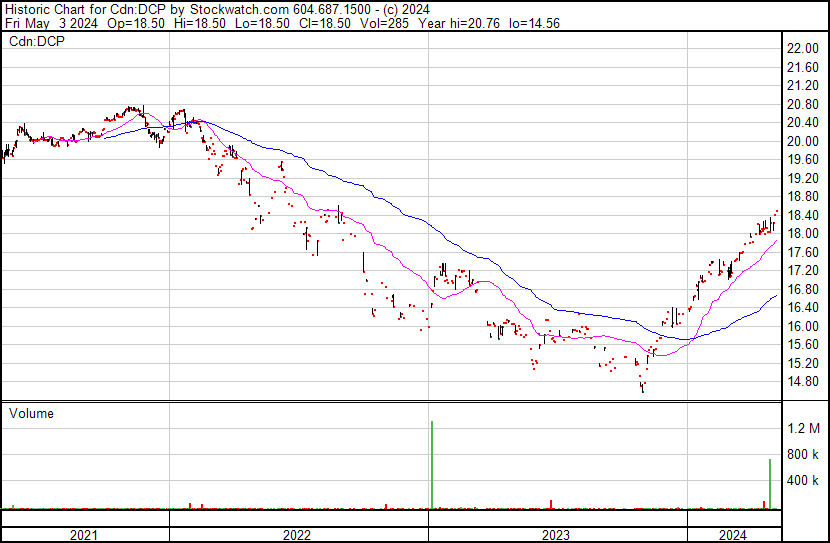Screen dimensions: 830x543
Task: Click the right end of magenta moving average
Action: [x=776, y=240]
